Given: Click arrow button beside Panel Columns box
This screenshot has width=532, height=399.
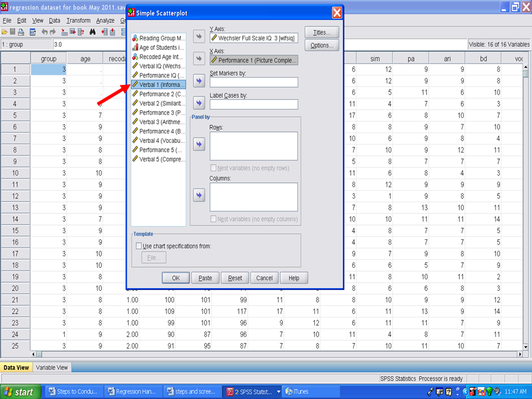Looking at the screenshot, I should (x=199, y=195).
